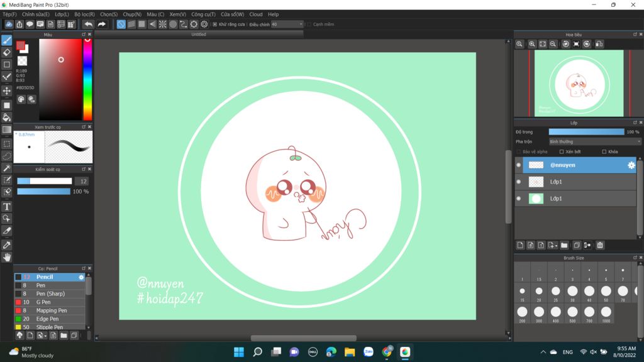Turn snap off with the blue icon
Screen dimensions: 644x362
[121, 25]
